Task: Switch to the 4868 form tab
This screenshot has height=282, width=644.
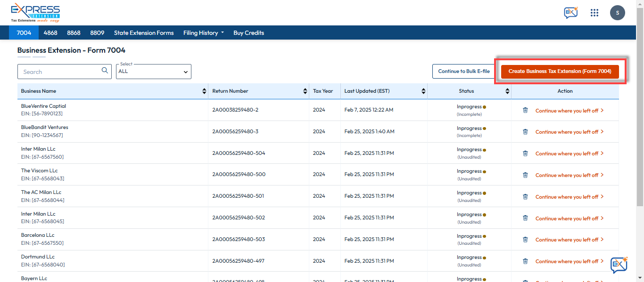Action: (x=50, y=33)
